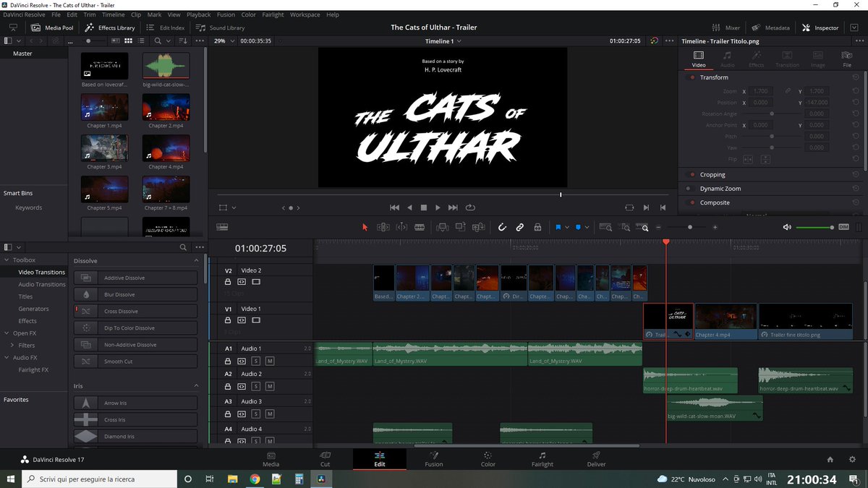Expand the Audio FX tree node
The width and height of the screenshot is (868, 488).
pos(7,358)
